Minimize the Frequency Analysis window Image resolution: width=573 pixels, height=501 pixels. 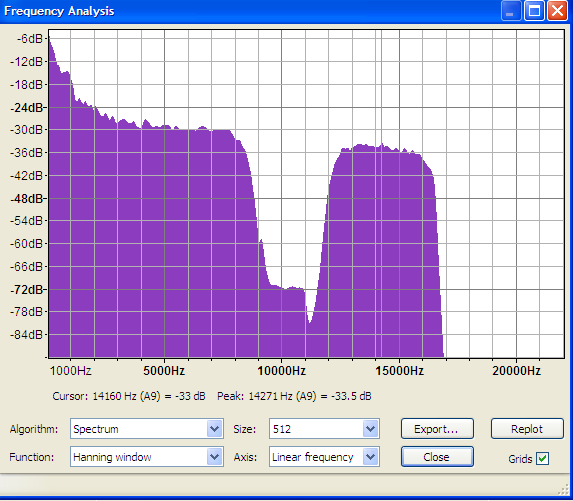coord(511,11)
